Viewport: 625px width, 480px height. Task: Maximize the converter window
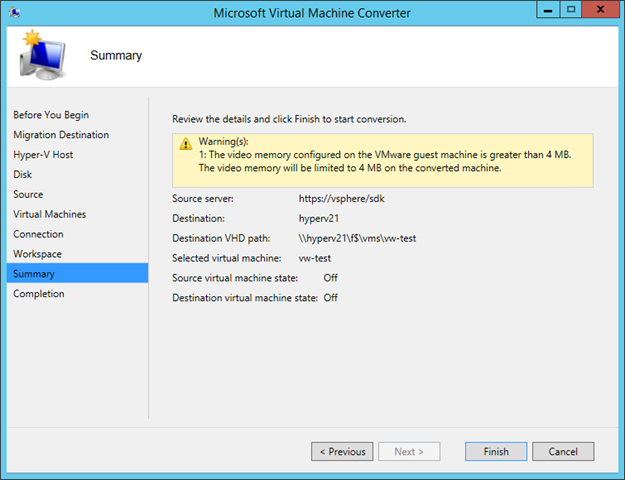(x=571, y=10)
